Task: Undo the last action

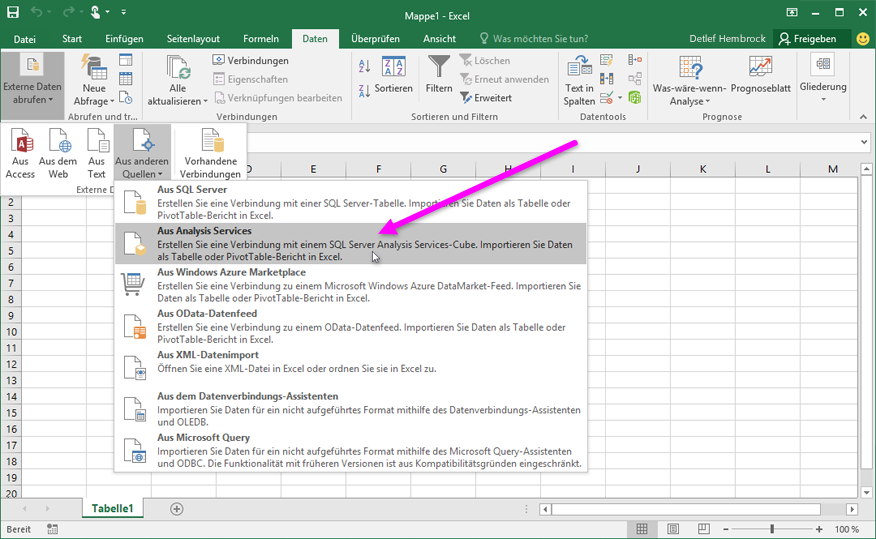Action: pyautogui.click(x=37, y=12)
